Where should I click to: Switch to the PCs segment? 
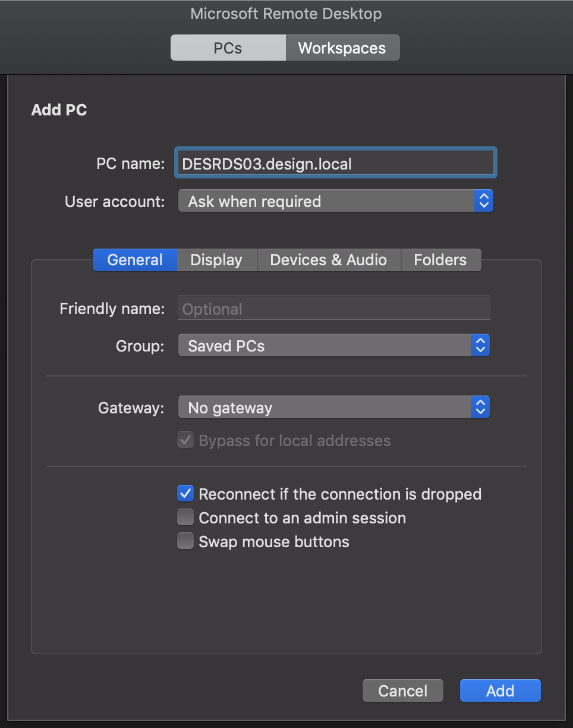[x=228, y=48]
